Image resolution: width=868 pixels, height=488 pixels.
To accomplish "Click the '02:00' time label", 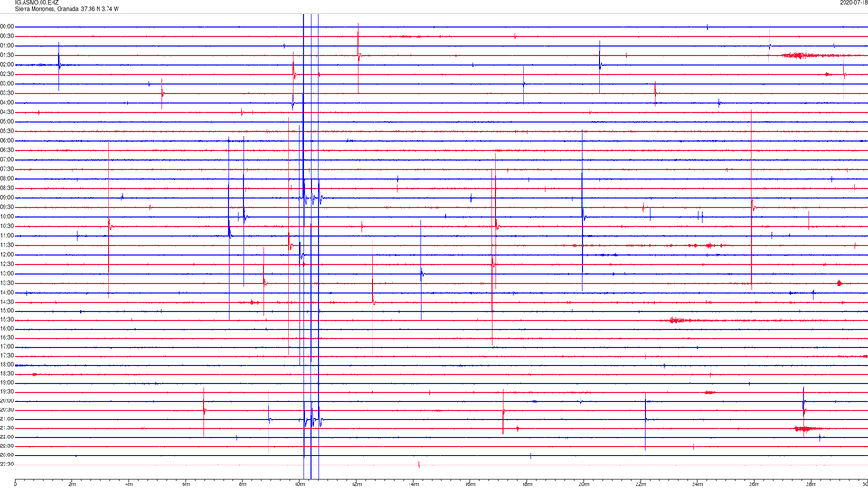I will [x=7, y=65].
